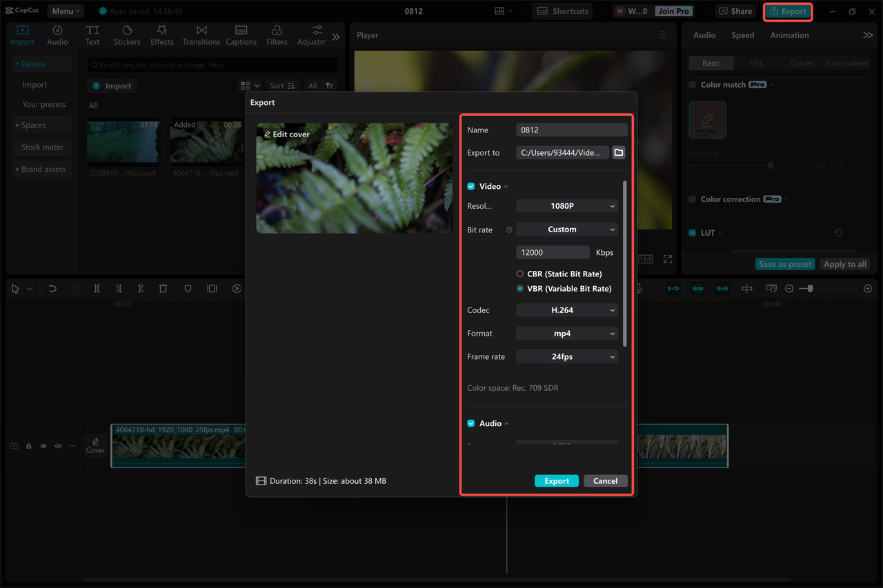Image resolution: width=883 pixels, height=588 pixels.
Task: Open the Effects panel
Action: 162,34
